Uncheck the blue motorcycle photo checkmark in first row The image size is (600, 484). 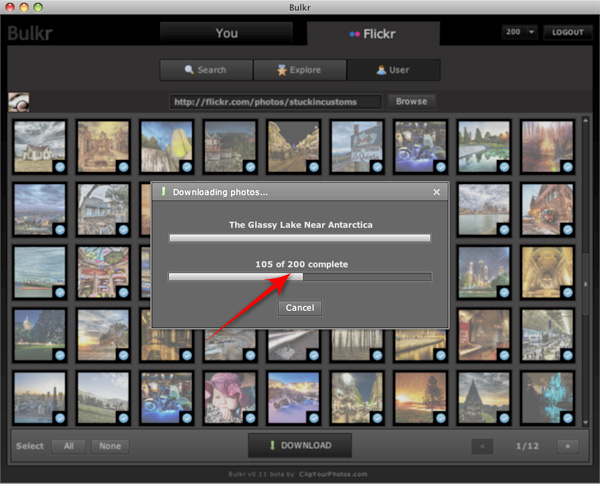(441, 167)
